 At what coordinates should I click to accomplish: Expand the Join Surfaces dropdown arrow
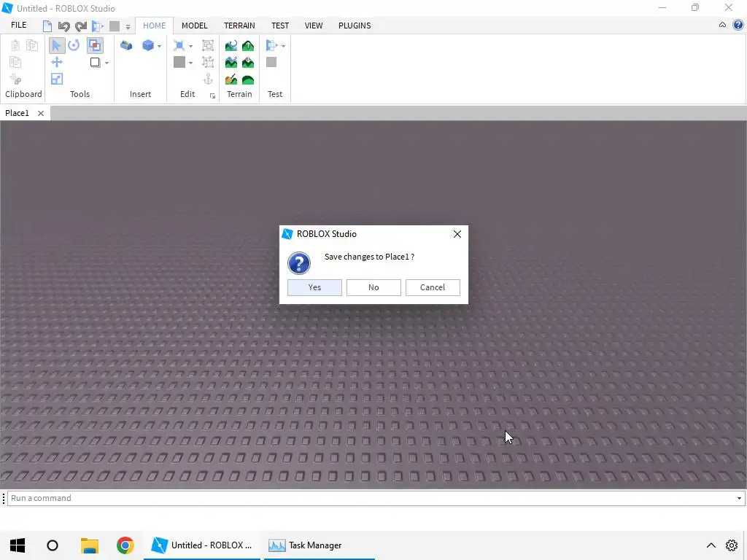(107, 63)
